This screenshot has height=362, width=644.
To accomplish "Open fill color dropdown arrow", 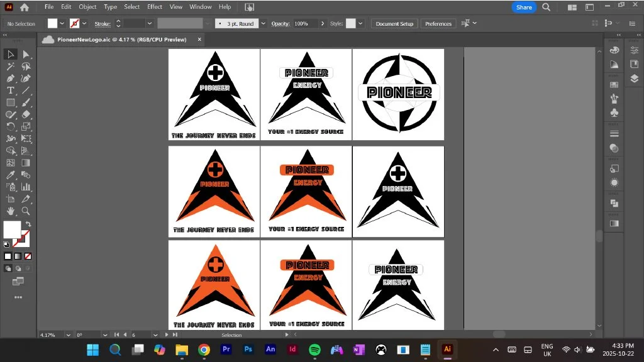I will point(62,23).
